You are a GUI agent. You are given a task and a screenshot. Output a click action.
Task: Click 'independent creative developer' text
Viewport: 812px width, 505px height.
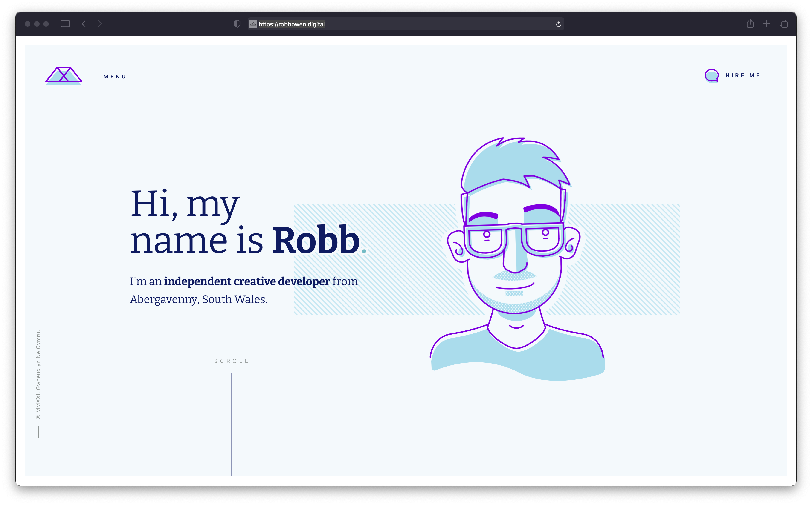point(247,281)
